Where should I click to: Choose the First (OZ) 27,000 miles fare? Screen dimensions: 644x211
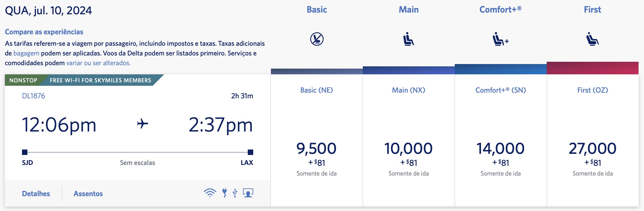593,140
